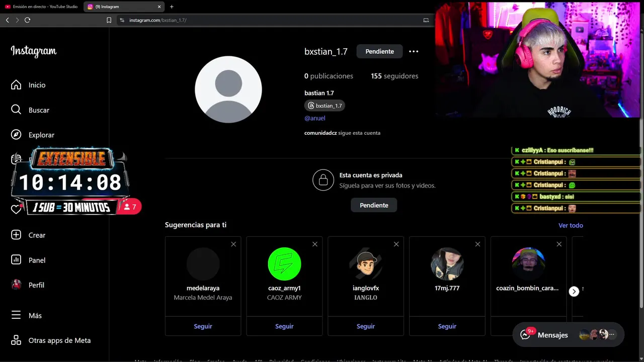
Task: Click the next arrow in suggestions carousel
Action: coord(574,291)
